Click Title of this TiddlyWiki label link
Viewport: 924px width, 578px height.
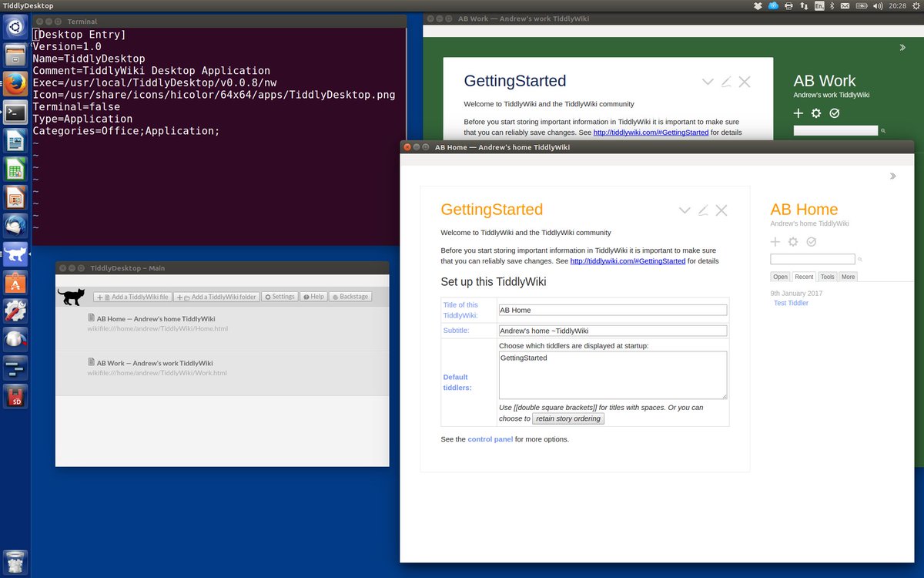(460, 310)
